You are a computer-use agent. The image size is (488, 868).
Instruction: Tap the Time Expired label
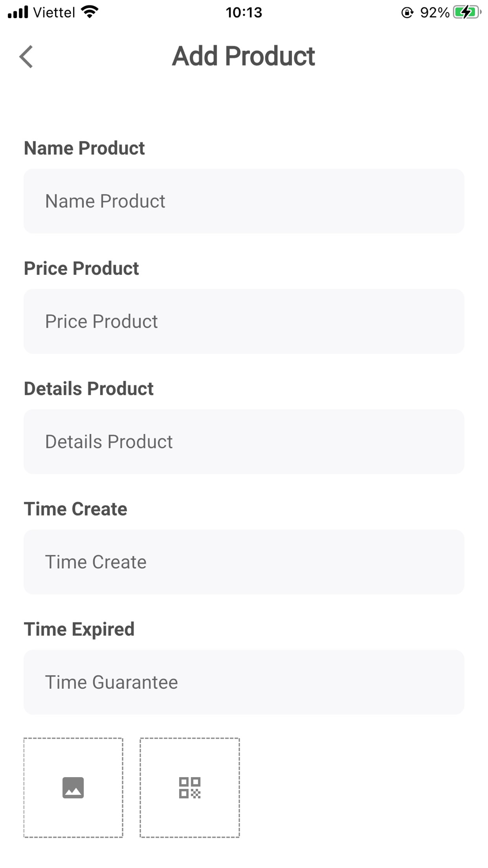pos(79,629)
